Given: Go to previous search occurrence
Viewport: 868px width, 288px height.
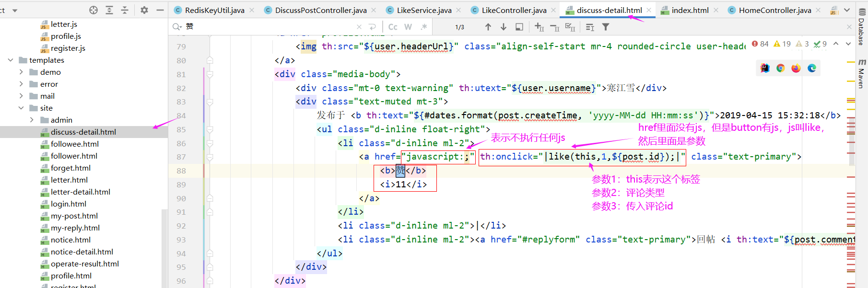Looking at the screenshot, I should 488,27.
